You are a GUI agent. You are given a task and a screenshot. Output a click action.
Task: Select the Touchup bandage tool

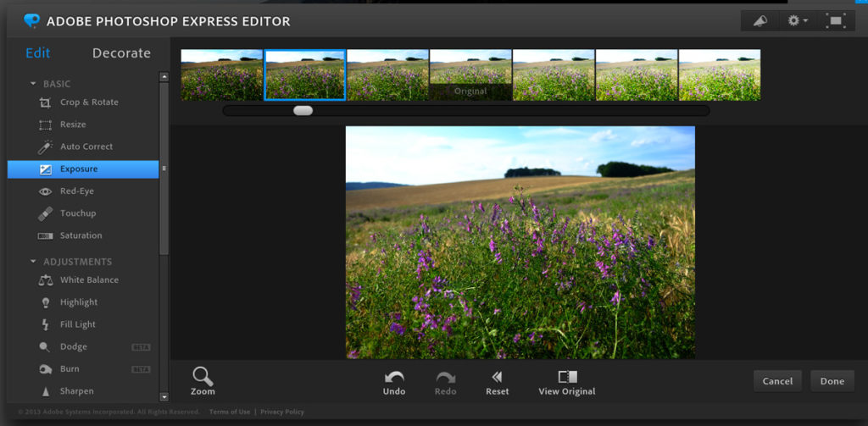click(45, 213)
